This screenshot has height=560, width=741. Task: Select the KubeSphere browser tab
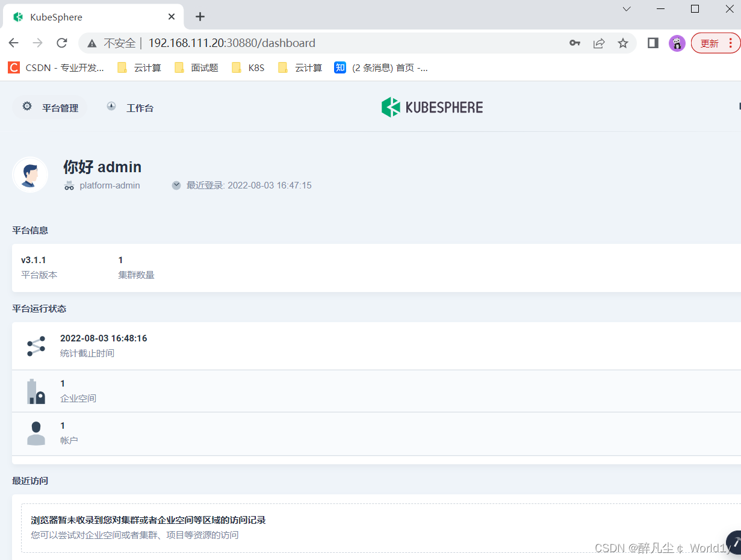[x=93, y=17]
